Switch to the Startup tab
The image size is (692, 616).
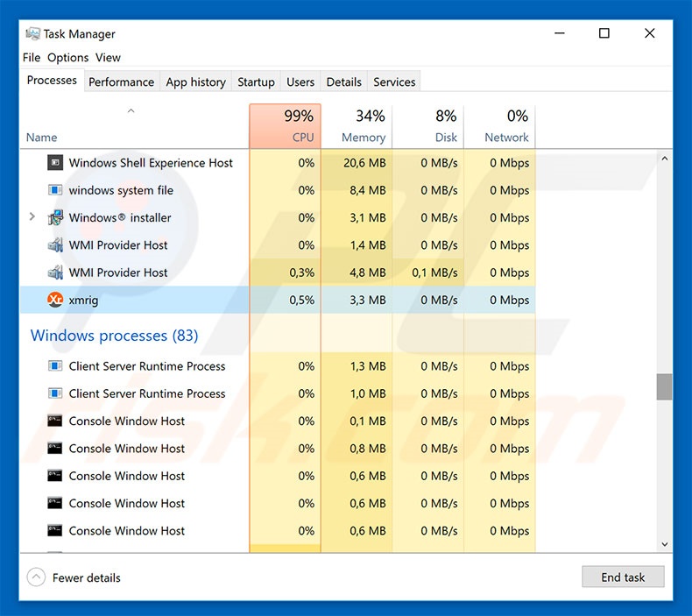[256, 81]
